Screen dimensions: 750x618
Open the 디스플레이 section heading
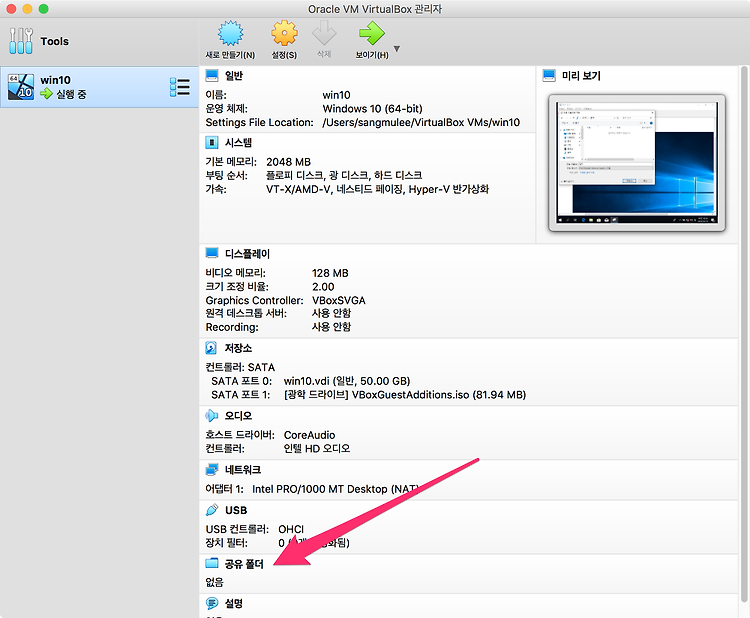click(247, 254)
